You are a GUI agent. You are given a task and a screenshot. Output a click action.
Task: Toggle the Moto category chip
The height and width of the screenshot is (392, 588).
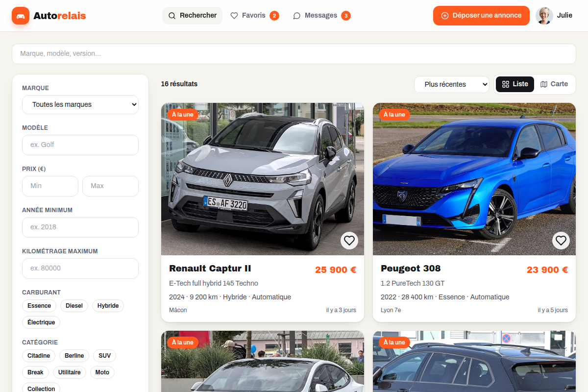point(102,372)
